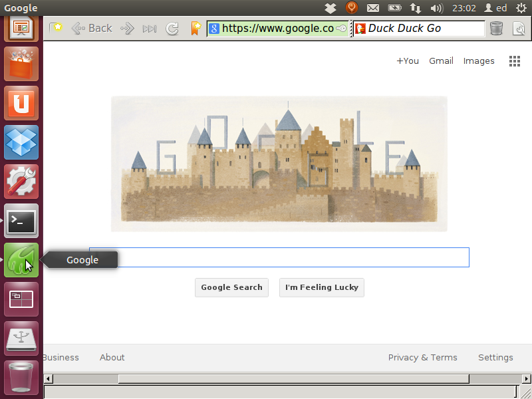Open the ed user menu
This screenshot has height=399, width=532.
tap(495, 8)
